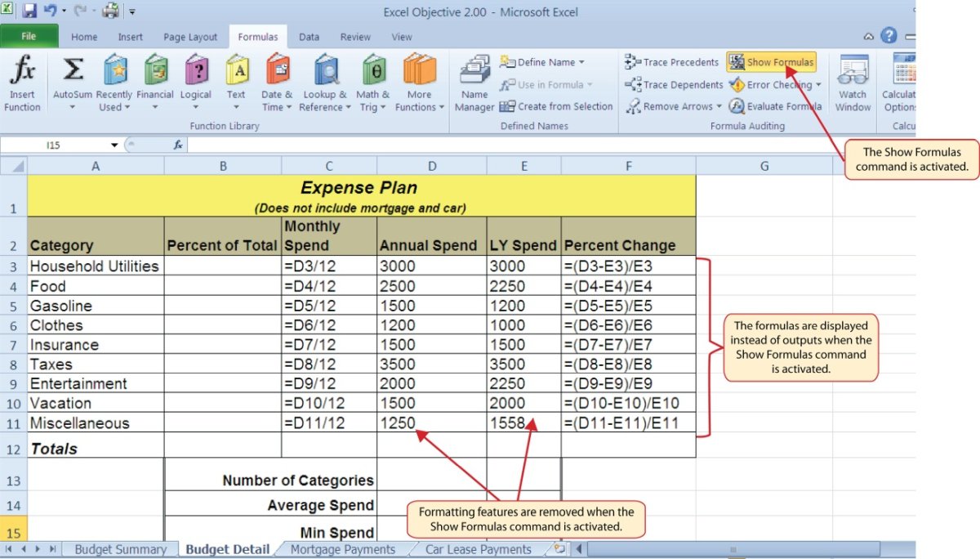This screenshot has width=980, height=559.
Task: Click the horizontal scrollbar at bottom
Action: coord(733,549)
